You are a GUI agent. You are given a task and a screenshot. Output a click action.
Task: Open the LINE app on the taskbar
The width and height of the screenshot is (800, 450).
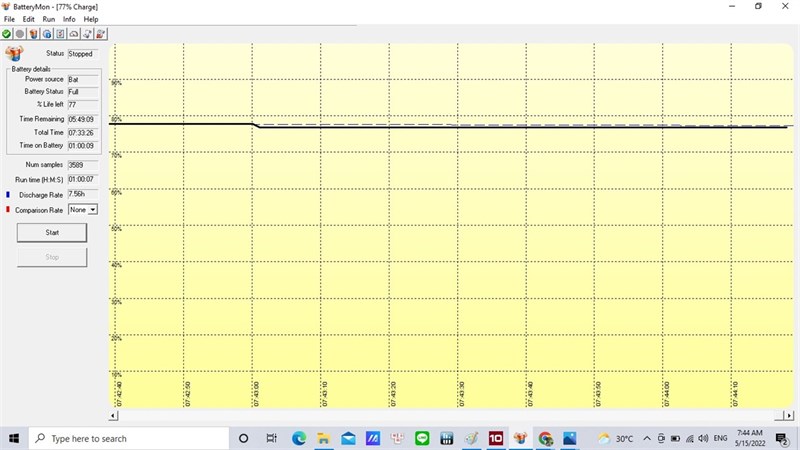pos(422,438)
